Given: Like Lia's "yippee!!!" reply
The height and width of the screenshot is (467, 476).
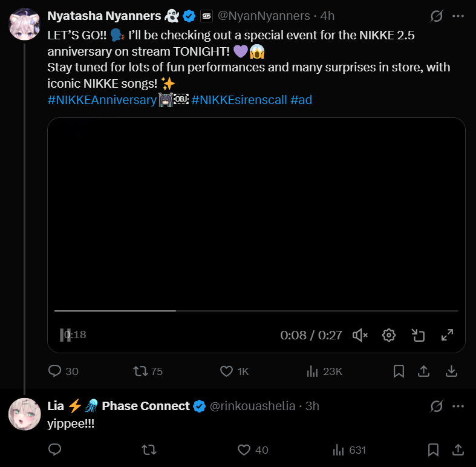Looking at the screenshot, I should click(244, 449).
